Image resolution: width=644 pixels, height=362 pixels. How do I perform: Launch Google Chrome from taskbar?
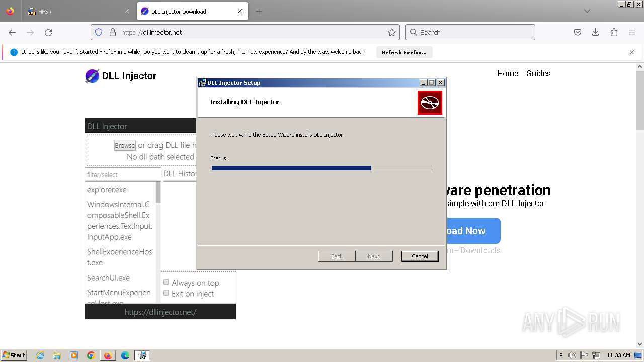[x=91, y=355]
